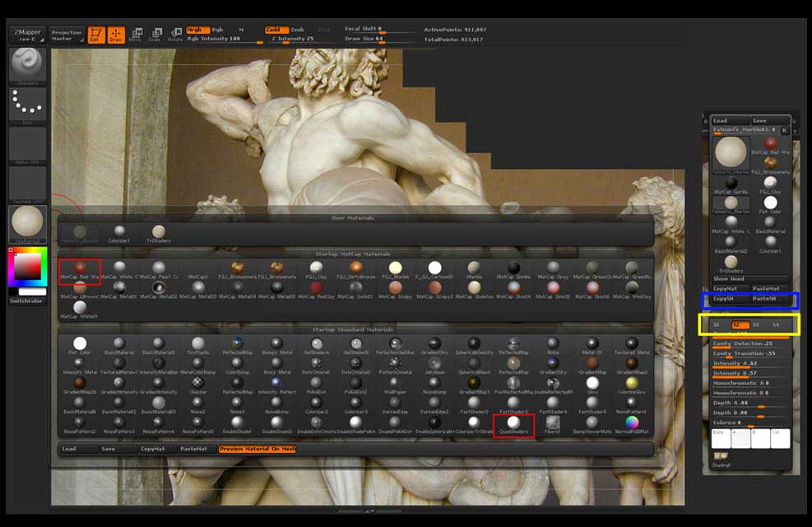812x527 pixels.
Task: Switch to shader slot S1
Action: pos(716,325)
